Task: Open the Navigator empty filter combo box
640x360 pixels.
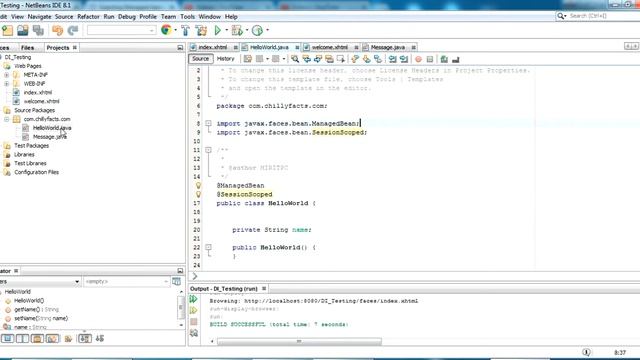Action: click(126, 282)
